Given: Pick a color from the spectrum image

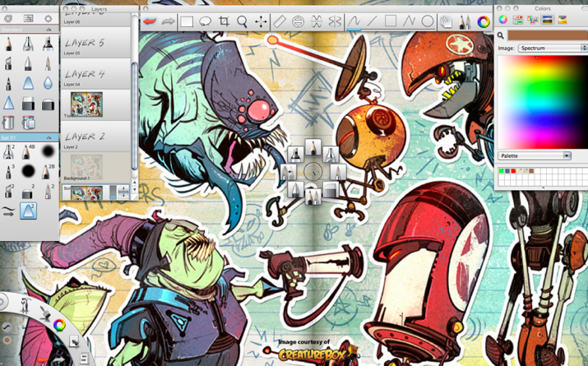Looking at the screenshot, I should coord(543,102).
